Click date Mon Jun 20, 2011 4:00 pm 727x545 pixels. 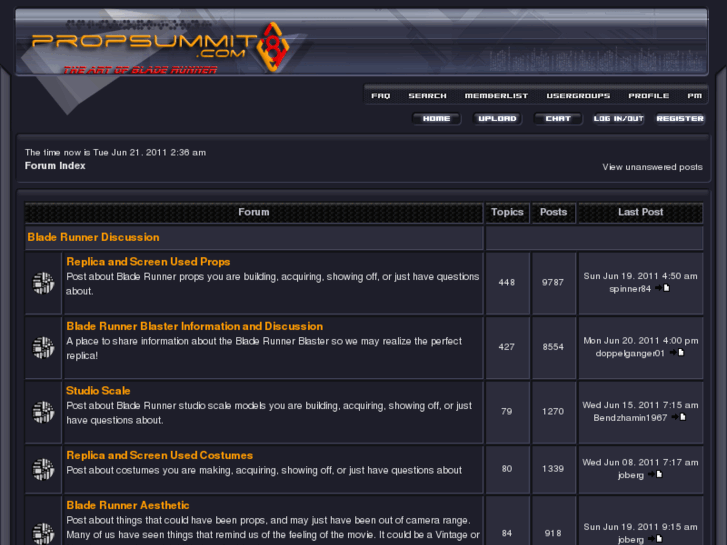640,340
